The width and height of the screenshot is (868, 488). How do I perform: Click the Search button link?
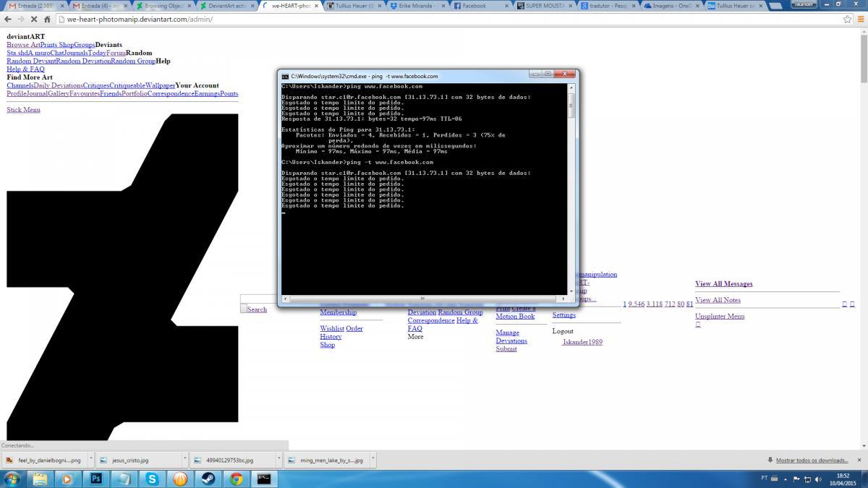pos(257,309)
